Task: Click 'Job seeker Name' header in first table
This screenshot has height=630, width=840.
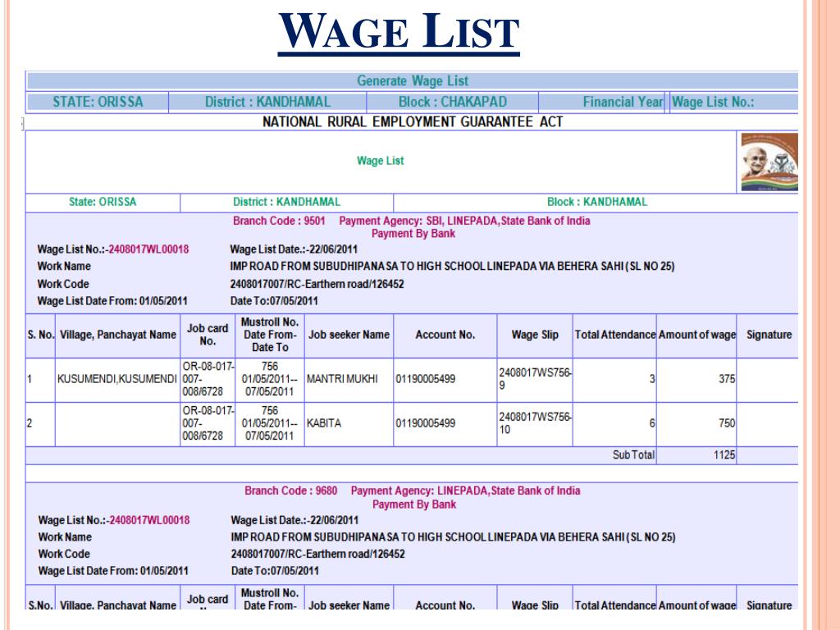Action: (x=349, y=335)
